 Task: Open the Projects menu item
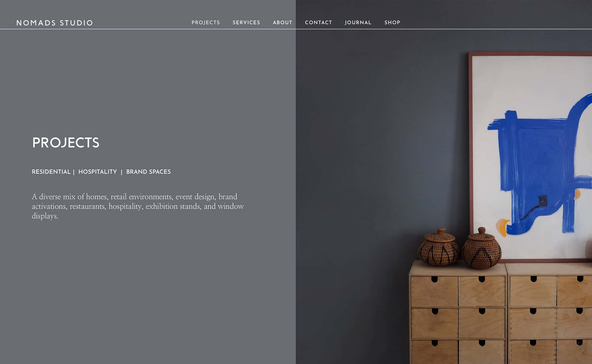pos(206,22)
